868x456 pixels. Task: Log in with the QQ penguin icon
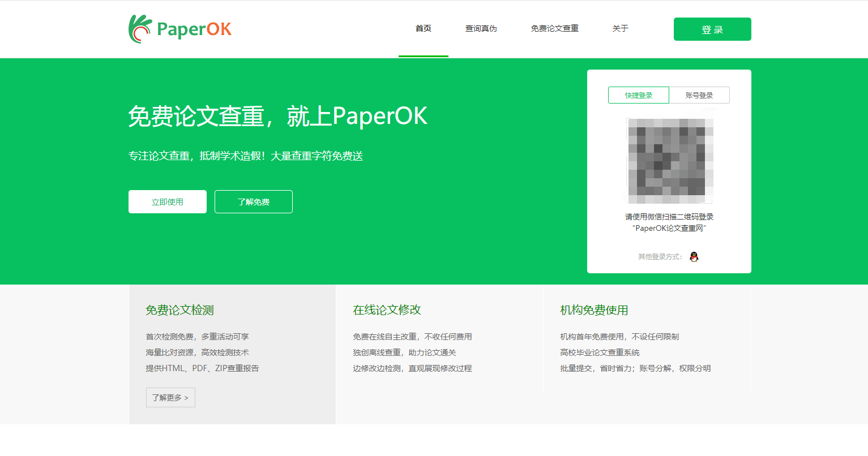tap(694, 257)
